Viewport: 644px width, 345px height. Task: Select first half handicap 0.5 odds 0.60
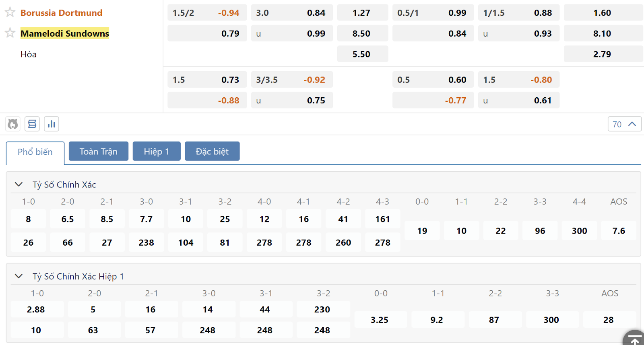(x=433, y=80)
